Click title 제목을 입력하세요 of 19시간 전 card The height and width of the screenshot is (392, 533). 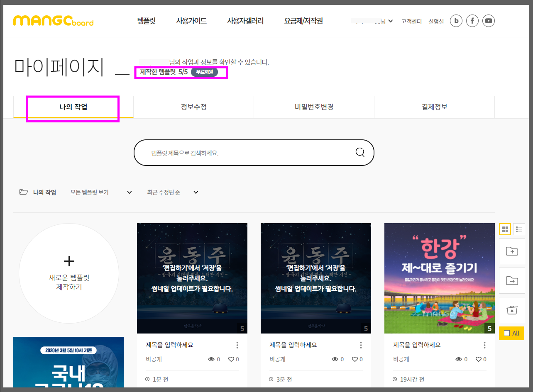(x=417, y=345)
